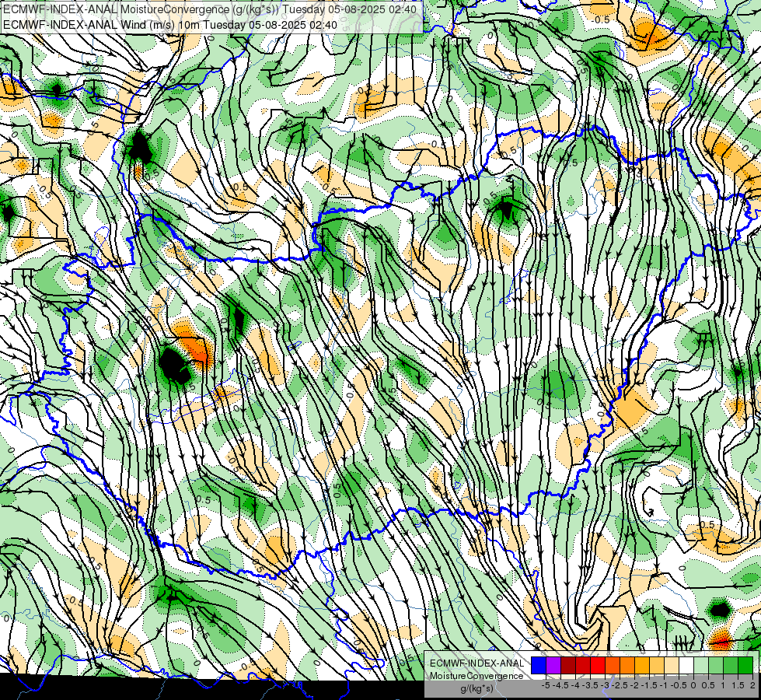The image size is (761, 700).
Task: Pick the darkest green swatch ending at 2
Action: click(x=745, y=665)
